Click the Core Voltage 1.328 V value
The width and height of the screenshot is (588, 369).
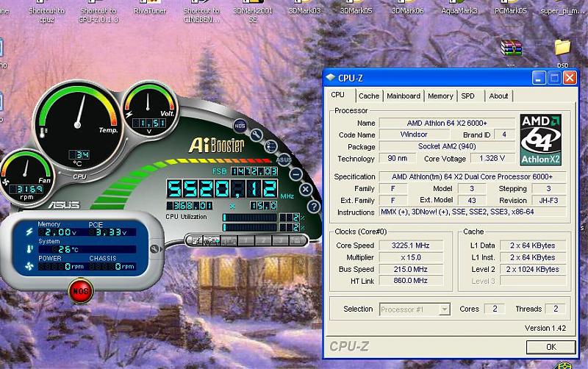coord(492,158)
